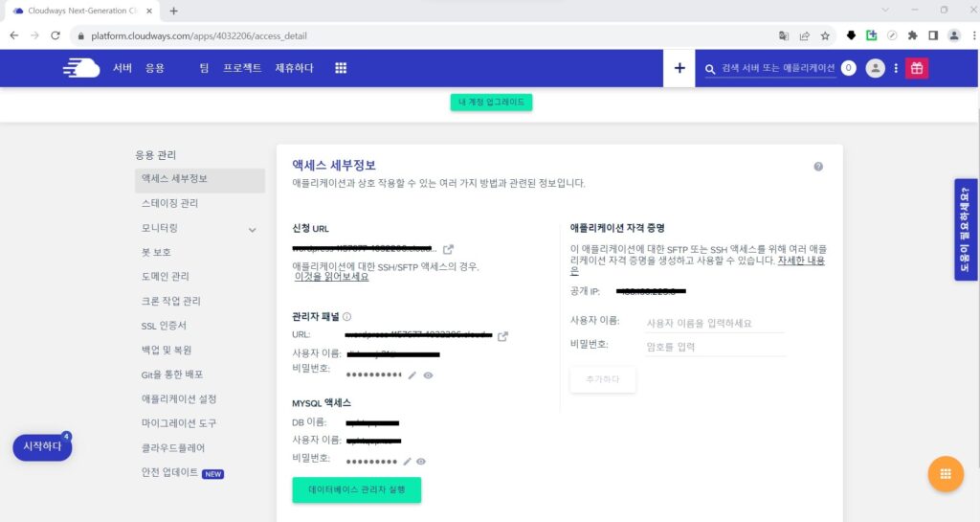The image size is (980, 522).
Task: Select 마이그레이션 도구 in sidebar
Action: (179, 423)
